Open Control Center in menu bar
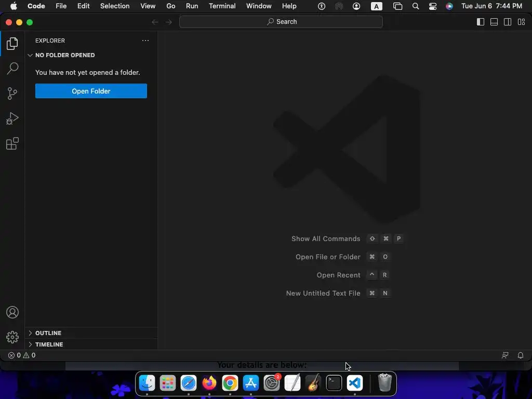 pos(433,6)
